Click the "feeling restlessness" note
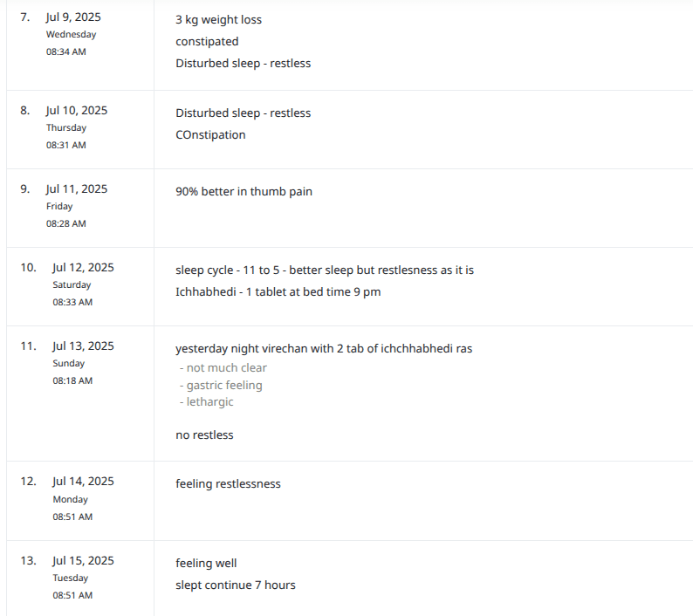 [x=228, y=483]
